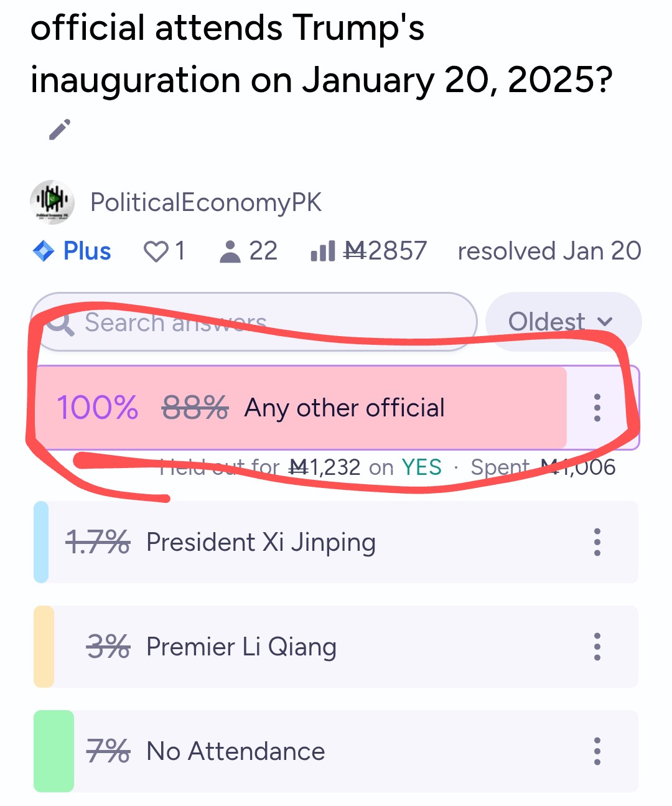672x806 pixels.
Task: Open the Oldest sort dropdown
Action: pyautogui.click(x=563, y=322)
